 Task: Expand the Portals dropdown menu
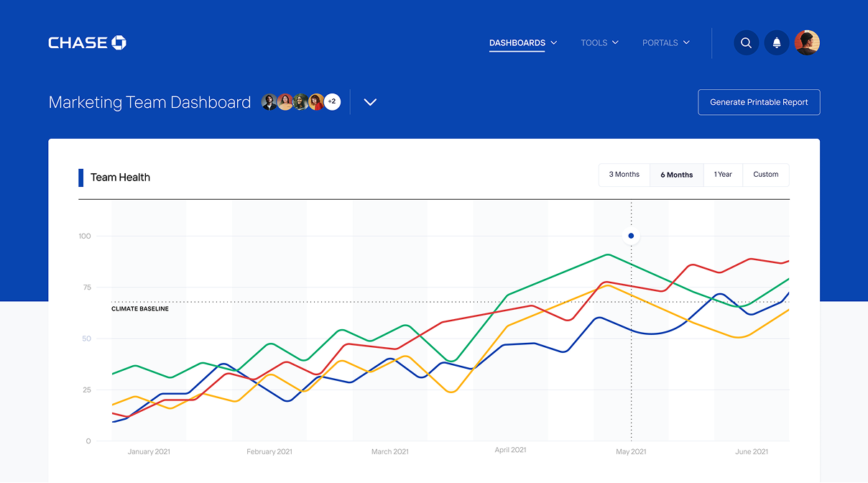[665, 43]
